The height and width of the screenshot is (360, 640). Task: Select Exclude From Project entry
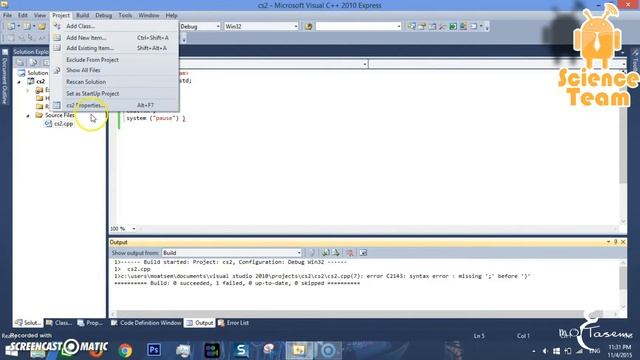[x=115, y=60]
